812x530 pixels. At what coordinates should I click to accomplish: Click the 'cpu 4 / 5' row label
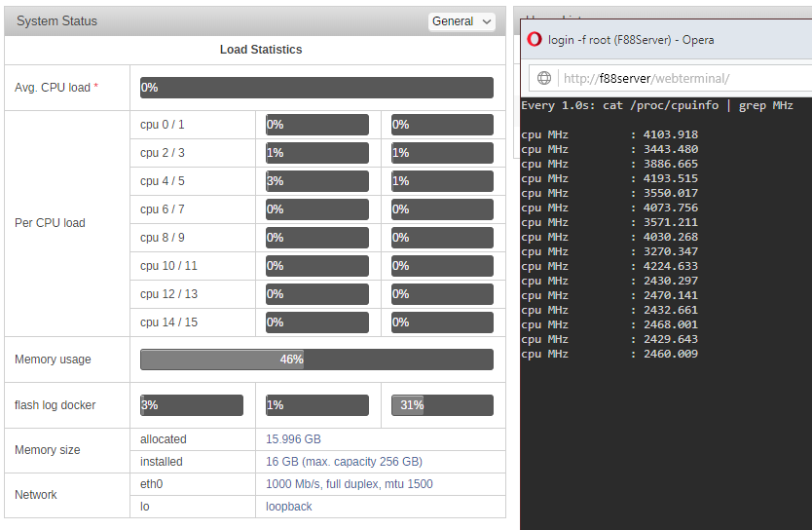point(162,181)
